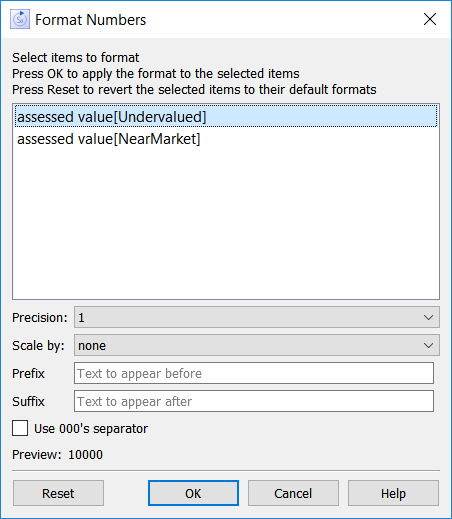Click the Preview value 10000

click(x=85, y=455)
